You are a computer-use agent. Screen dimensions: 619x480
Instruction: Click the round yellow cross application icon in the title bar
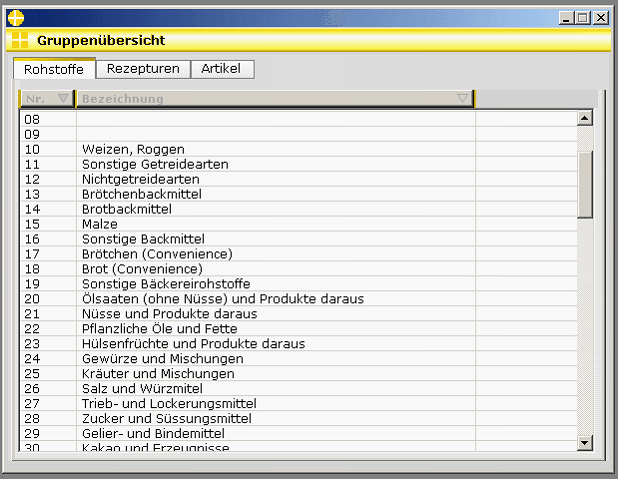[16, 18]
